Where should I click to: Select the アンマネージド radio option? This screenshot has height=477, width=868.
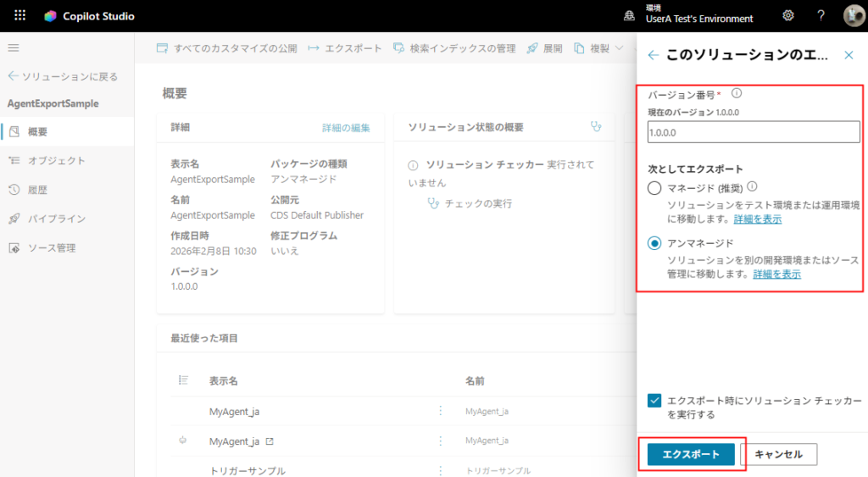pyautogui.click(x=654, y=243)
